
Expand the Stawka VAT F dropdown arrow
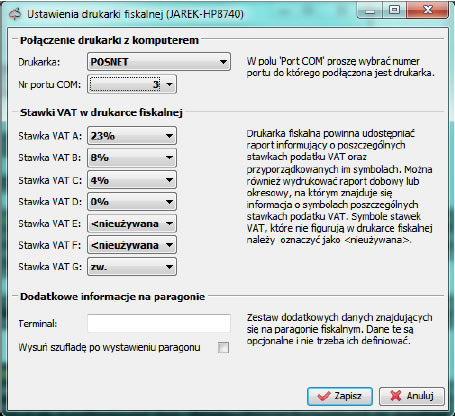(x=169, y=245)
